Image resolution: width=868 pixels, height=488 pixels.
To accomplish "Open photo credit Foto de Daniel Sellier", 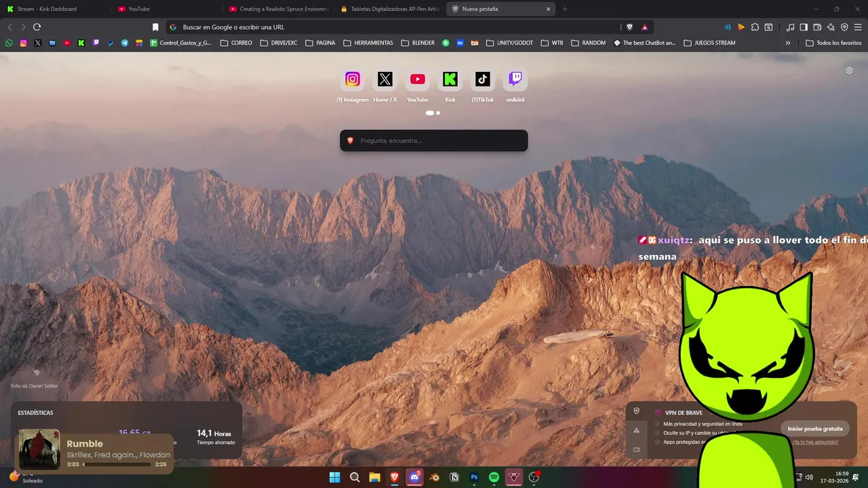I will (x=34, y=386).
